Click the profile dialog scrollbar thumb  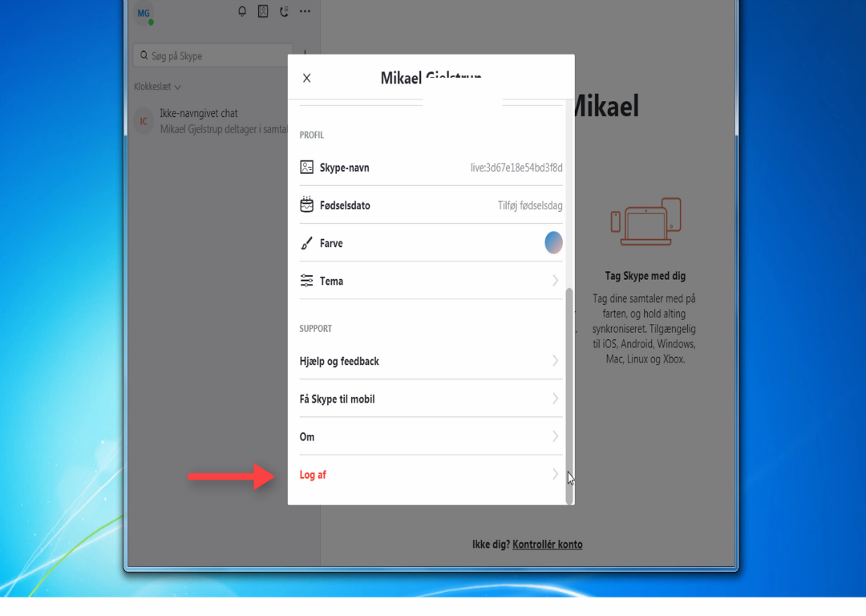[x=569, y=395]
